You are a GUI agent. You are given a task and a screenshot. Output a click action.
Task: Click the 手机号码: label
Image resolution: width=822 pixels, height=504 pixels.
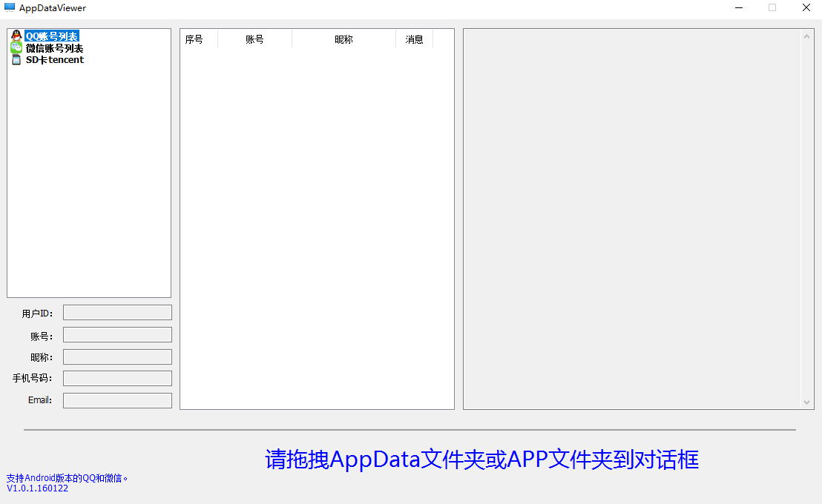click(33, 378)
